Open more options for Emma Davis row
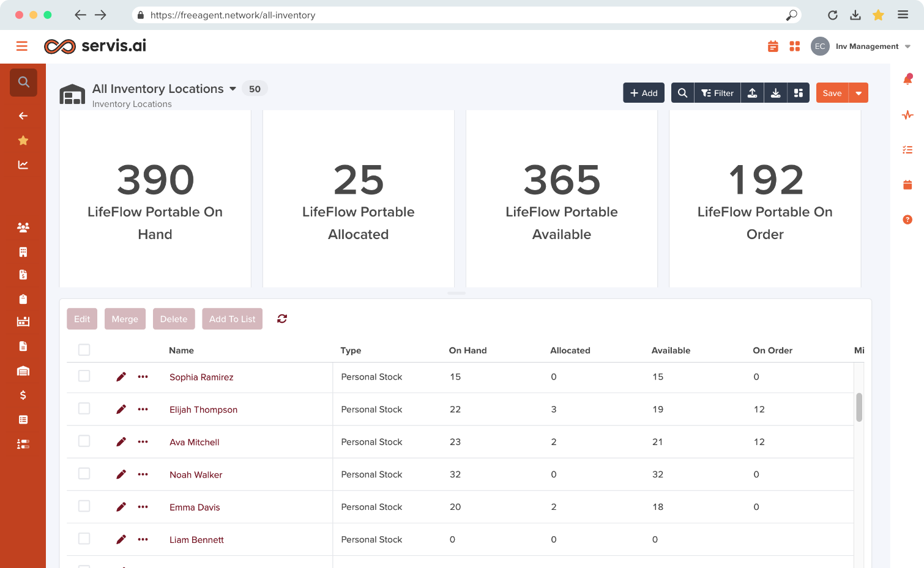 coord(143,507)
